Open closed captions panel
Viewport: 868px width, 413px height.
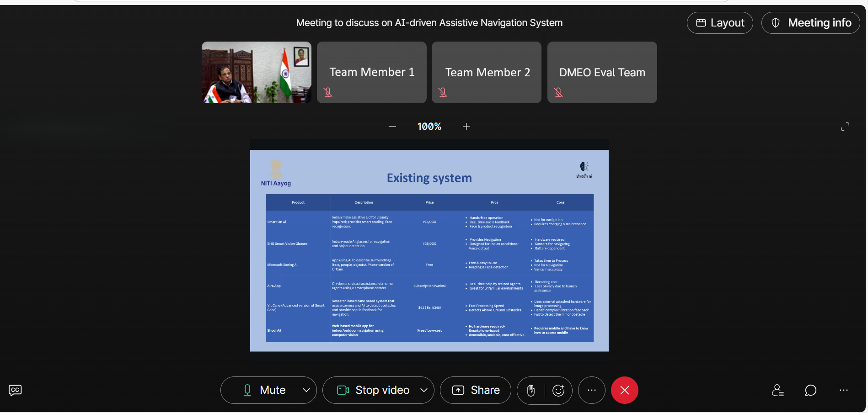(15, 390)
